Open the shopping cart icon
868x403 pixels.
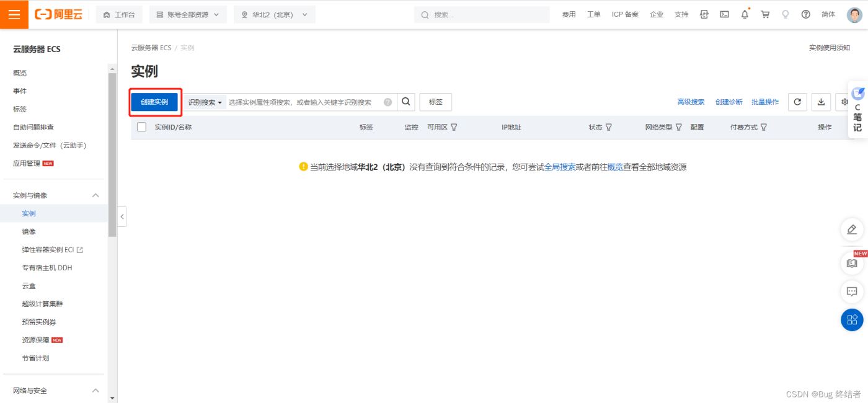tap(765, 14)
